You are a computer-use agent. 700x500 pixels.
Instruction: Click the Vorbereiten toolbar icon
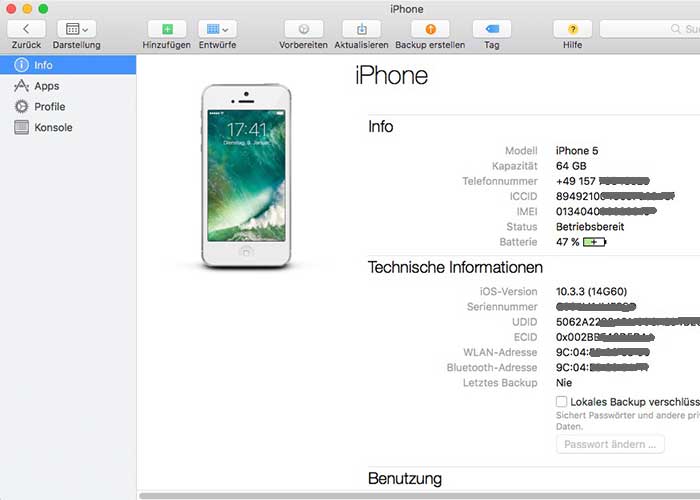[304, 29]
